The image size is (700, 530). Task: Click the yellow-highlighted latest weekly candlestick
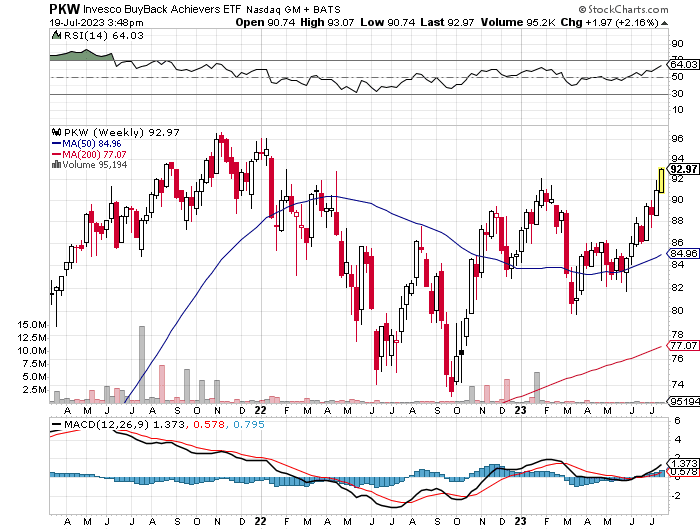click(662, 180)
